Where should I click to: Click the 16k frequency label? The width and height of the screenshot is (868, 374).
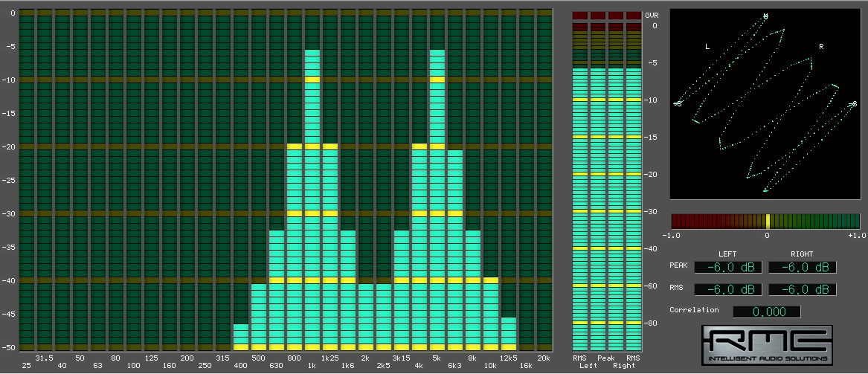pyautogui.click(x=527, y=366)
